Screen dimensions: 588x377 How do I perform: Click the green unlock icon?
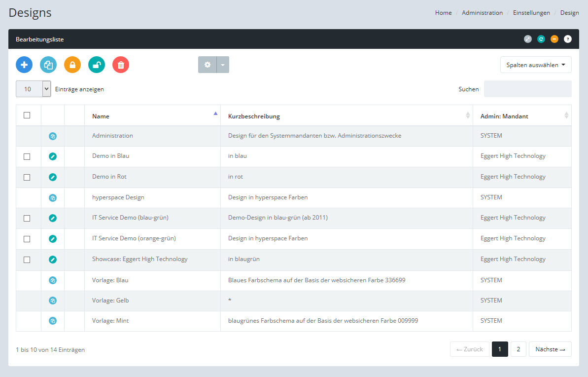coord(97,65)
